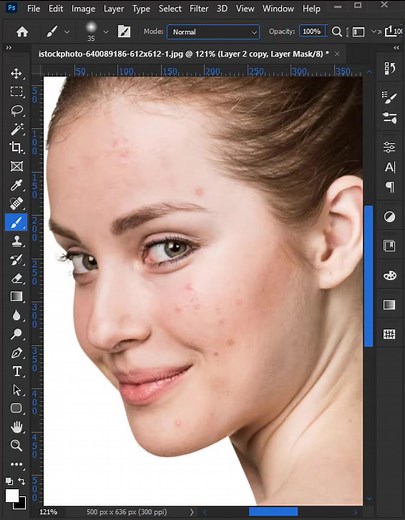Open the Properties panel icon
This screenshot has height=520, width=405.
[x=389, y=147]
